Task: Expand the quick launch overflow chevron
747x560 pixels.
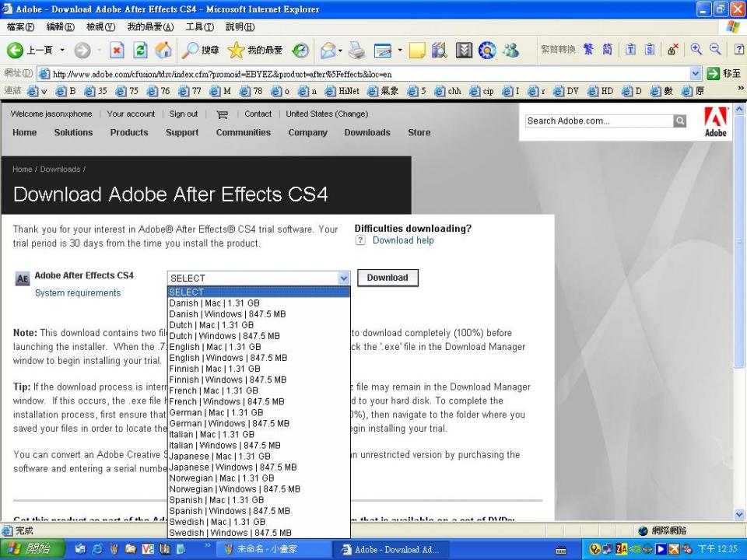Action: pos(208,544)
